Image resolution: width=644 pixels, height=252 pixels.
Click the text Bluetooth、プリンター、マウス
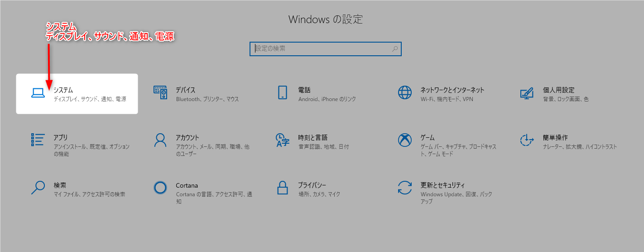point(207,99)
